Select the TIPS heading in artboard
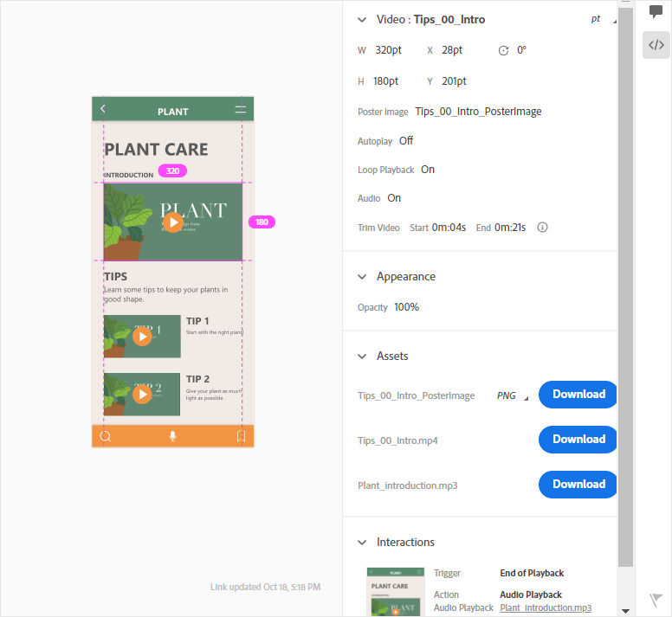672x617 pixels. [116, 277]
